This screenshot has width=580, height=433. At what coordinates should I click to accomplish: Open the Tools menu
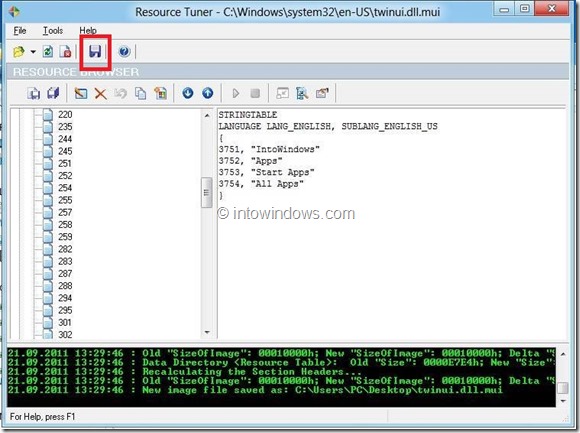tap(53, 31)
